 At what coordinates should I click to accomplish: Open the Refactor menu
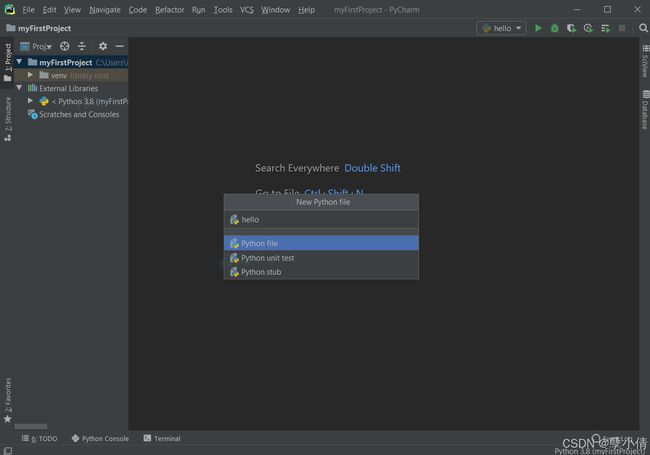[170, 10]
